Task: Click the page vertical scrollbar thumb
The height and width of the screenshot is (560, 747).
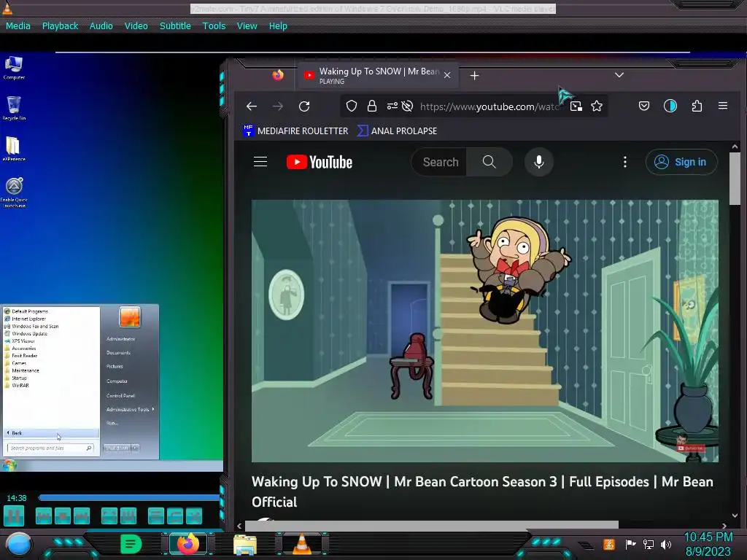Action: (x=735, y=179)
